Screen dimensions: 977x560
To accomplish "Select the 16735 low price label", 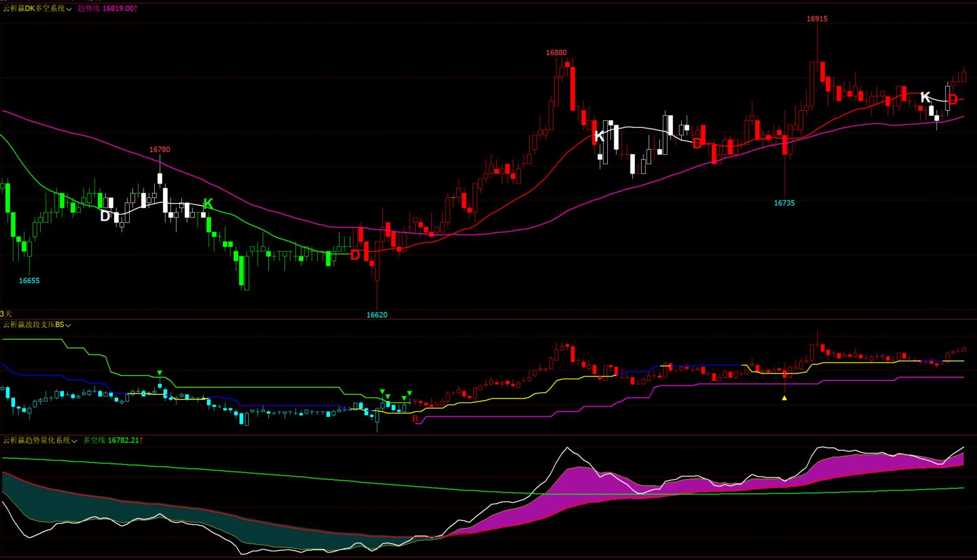I will [x=784, y=203].
